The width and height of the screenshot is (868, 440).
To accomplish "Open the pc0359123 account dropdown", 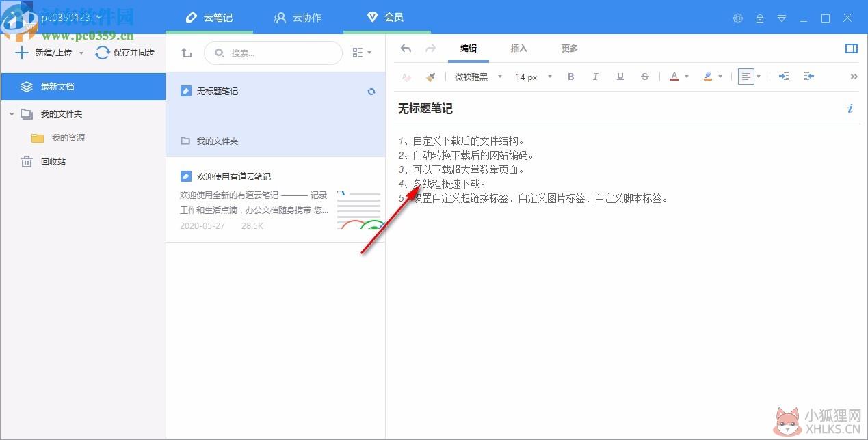I will (72, 17).
